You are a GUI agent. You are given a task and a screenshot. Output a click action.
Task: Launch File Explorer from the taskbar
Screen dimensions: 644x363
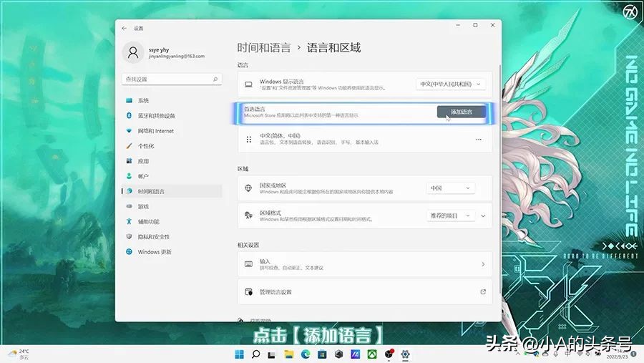pos(289,354)
